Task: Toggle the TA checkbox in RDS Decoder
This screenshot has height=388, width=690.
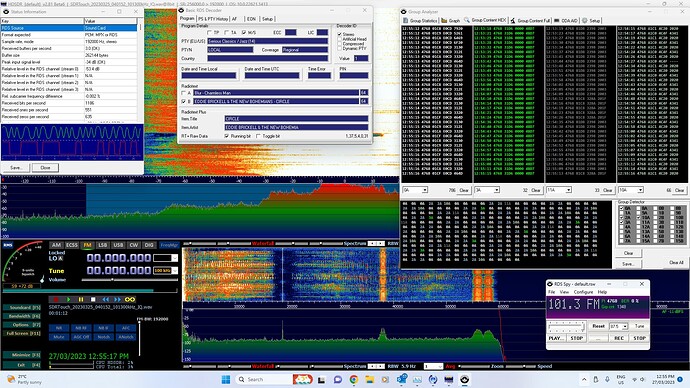Action: click(x=227, y=33)
